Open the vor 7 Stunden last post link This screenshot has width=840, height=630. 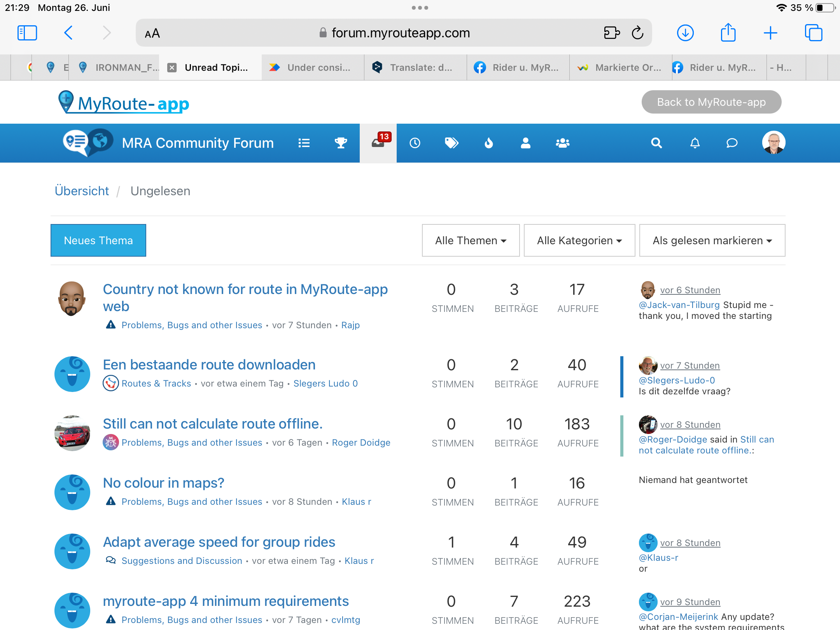[x=690, y=366]
